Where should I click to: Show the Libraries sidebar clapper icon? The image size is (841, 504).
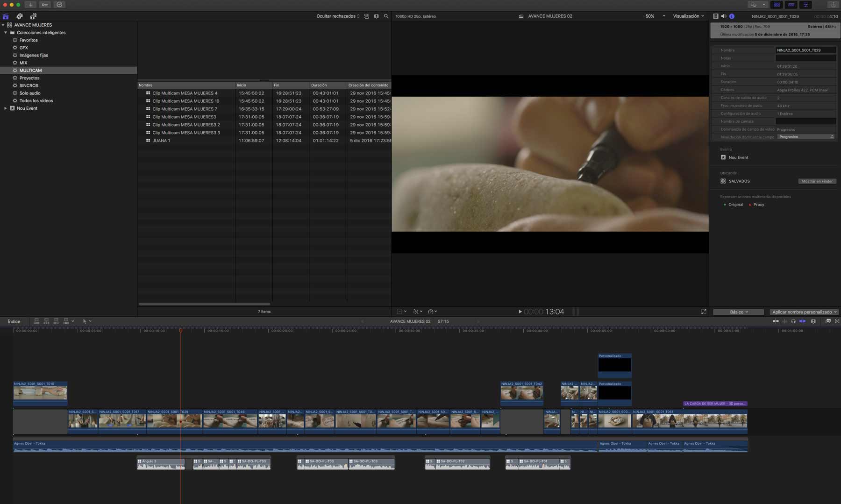pos(6,16)
